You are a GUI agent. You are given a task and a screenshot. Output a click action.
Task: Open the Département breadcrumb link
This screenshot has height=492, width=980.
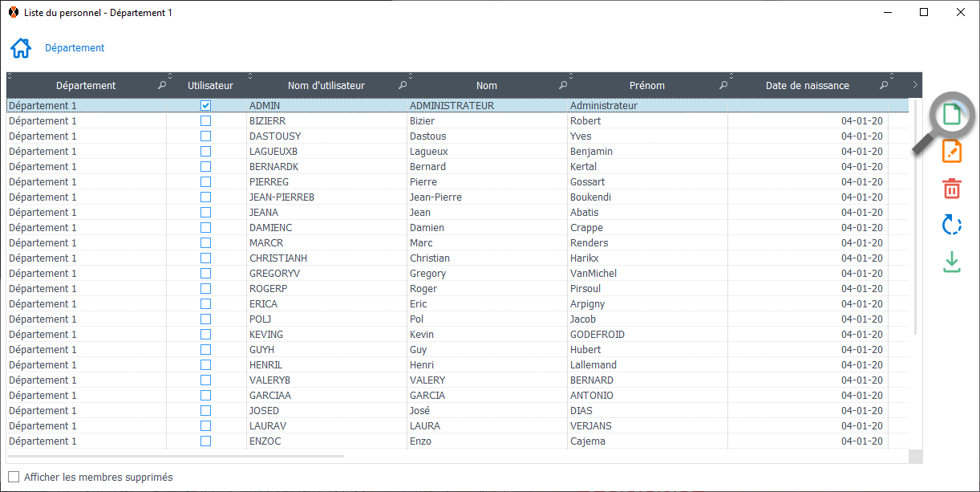tap(75, 48)
